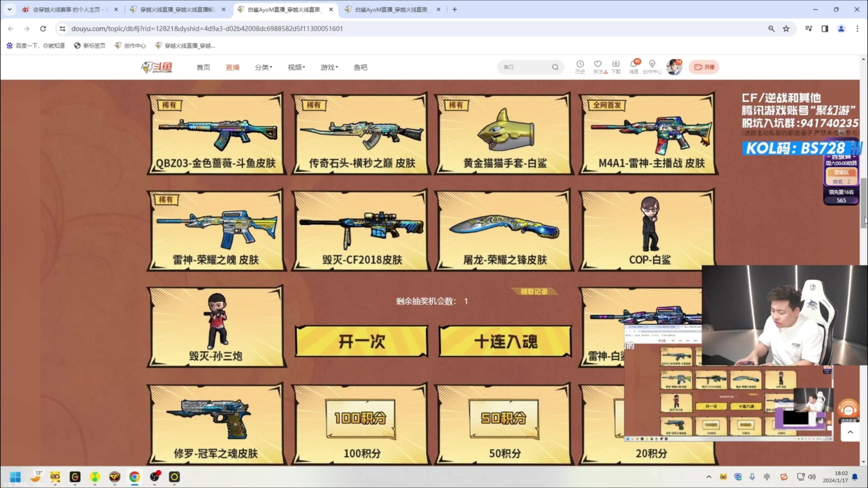Click the Douyu logo in the header
The height and width of the screenshot is (488, 868).
[156, 67]
